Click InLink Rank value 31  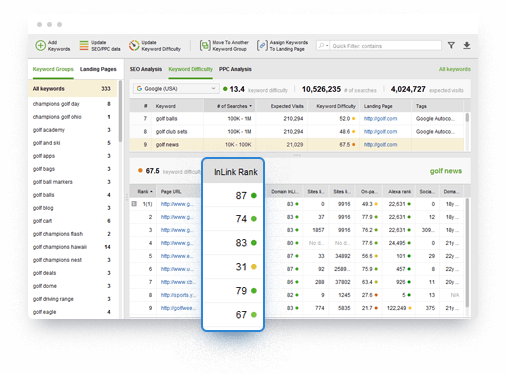click(x=241, y=267)
